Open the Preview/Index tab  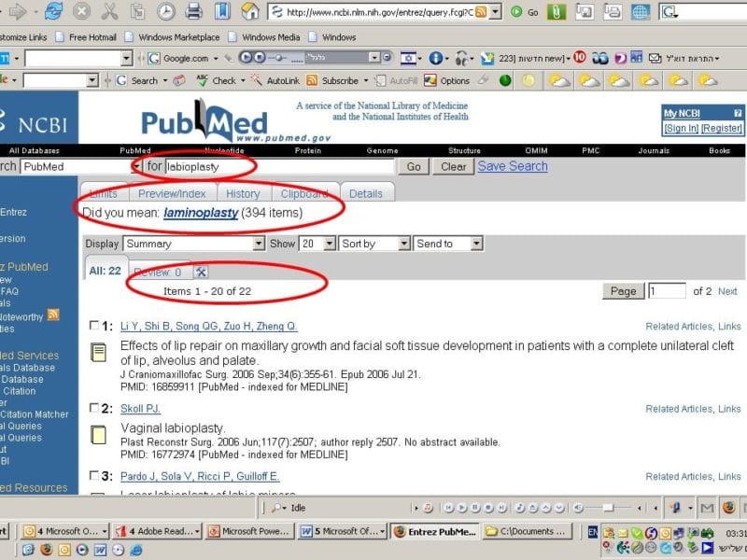pos(172,193)
